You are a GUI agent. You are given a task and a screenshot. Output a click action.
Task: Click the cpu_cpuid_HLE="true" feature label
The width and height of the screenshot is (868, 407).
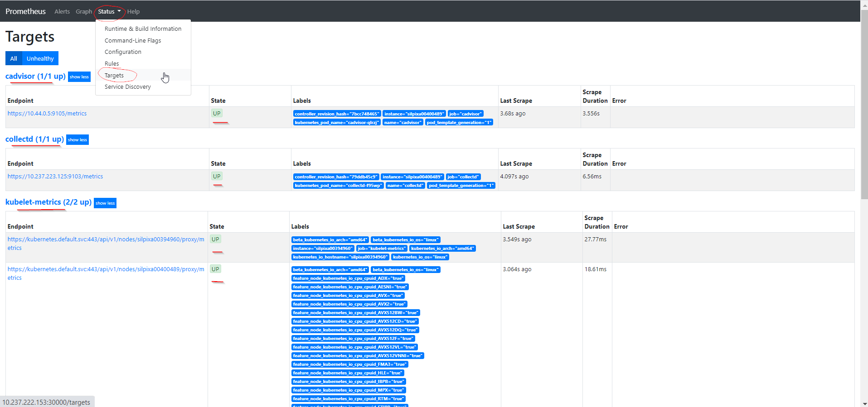(x=348, y=373)
